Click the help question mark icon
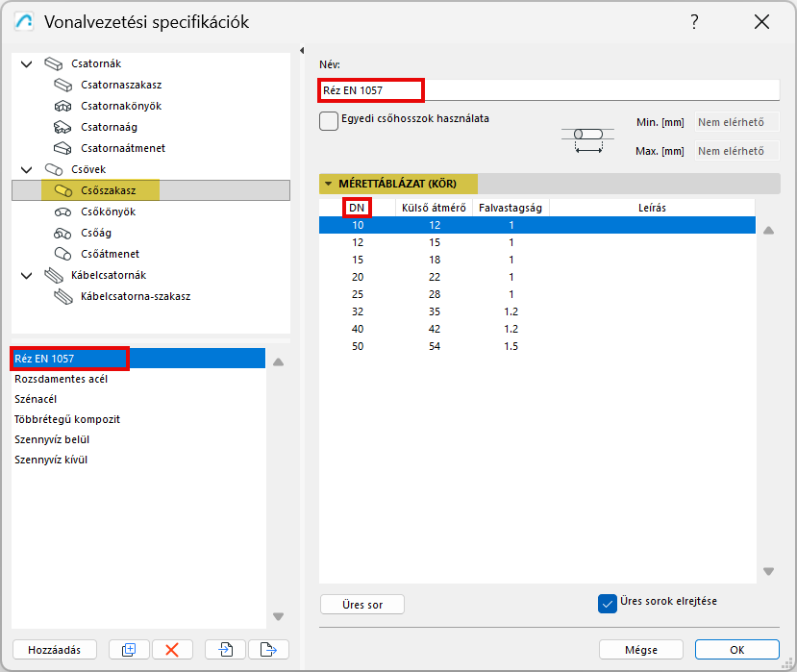The width and height of the screenshot is (797, 672). pos(694,22)
